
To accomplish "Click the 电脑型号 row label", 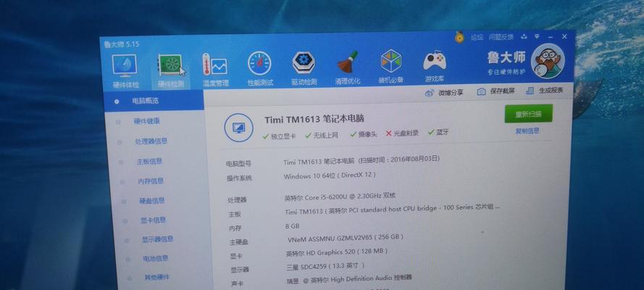I will pos(238,163).
